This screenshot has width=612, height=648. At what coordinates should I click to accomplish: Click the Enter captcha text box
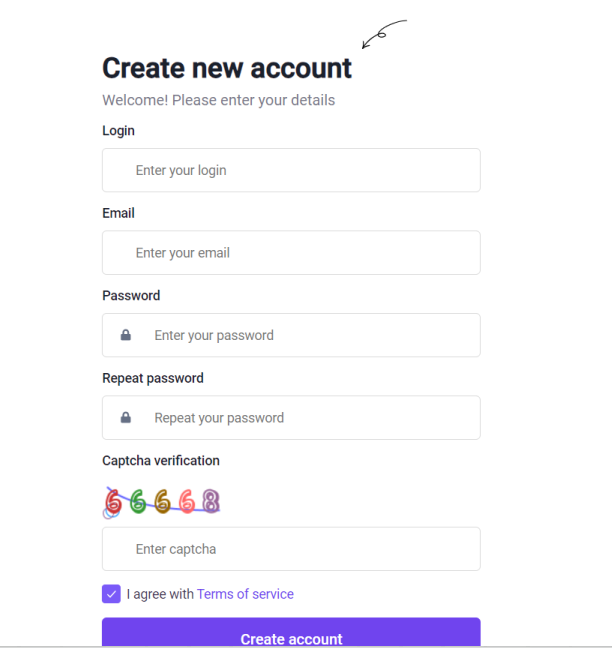[x=291, y=549]
